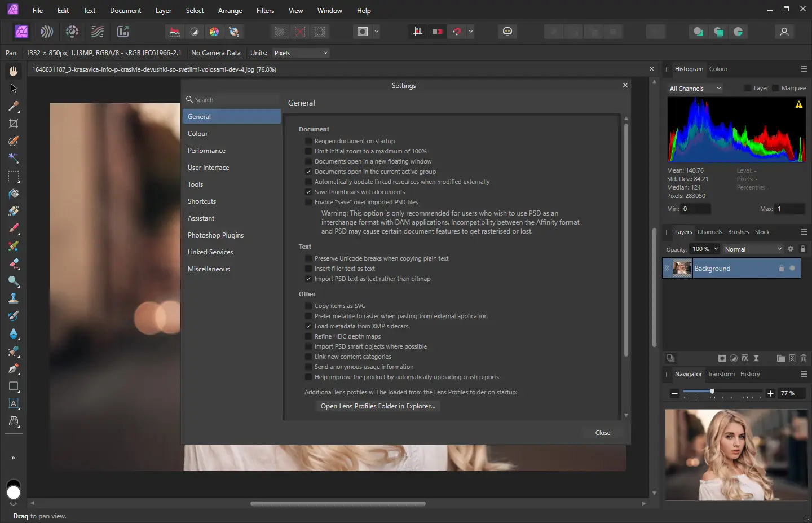812x523 pixels.
Task: Click Open Lens Profiles Folder in Explorer
Action: click(378, 406)
